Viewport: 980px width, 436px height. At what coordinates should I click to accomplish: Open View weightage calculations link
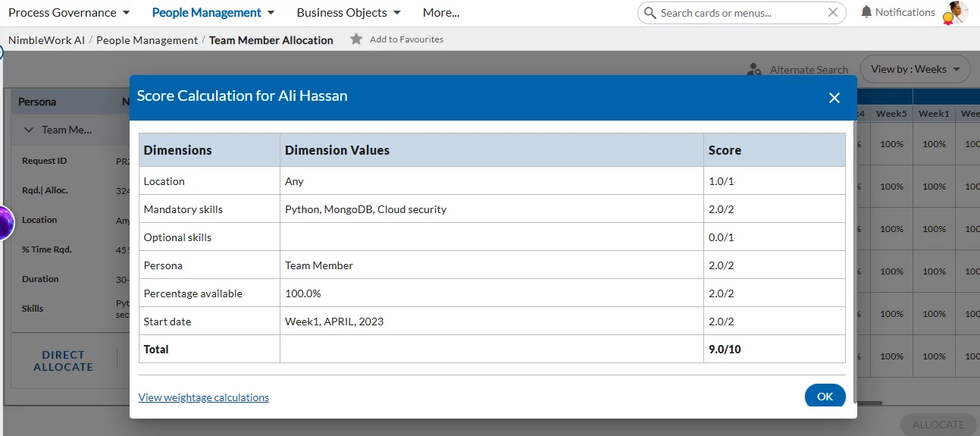pos(203,397)
